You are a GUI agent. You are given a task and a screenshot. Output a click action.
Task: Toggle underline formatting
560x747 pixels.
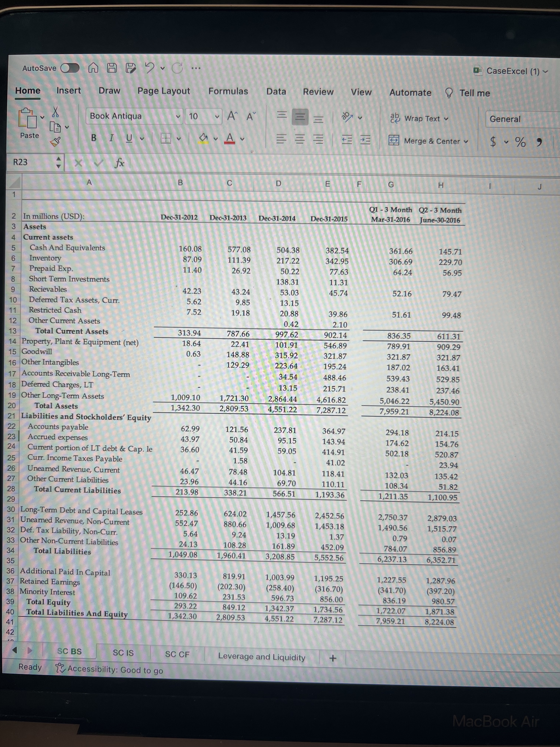click(x=129, y=138)
